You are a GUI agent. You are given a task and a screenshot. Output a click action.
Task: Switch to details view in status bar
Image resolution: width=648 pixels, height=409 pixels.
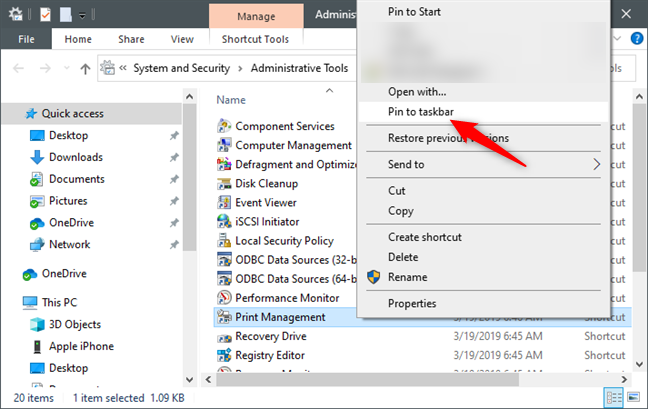point(614,397)
